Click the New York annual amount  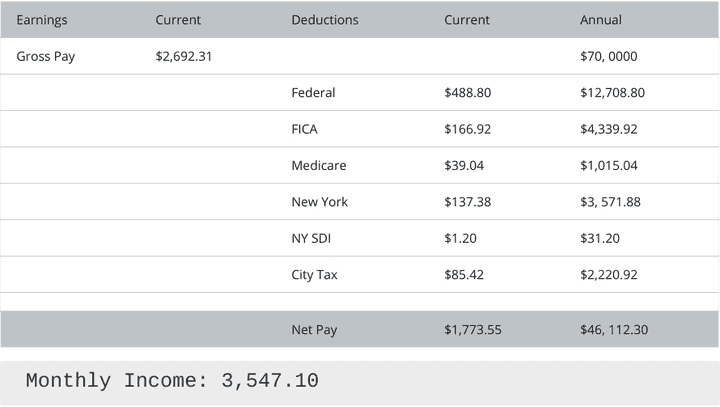coord(610,202)
